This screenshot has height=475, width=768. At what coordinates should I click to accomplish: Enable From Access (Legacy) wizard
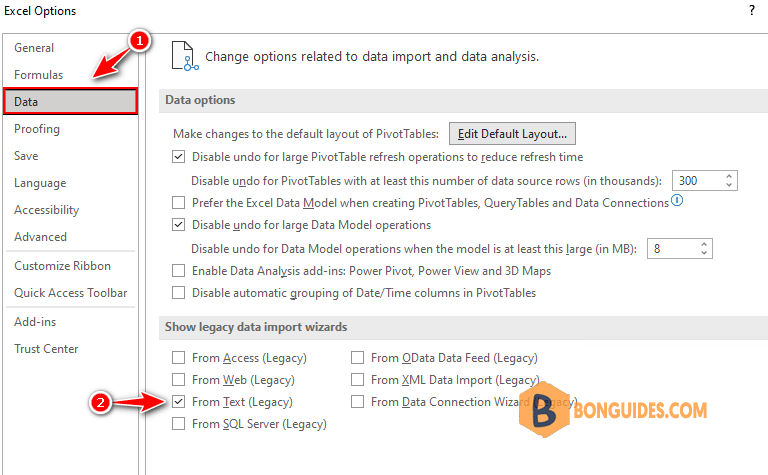(x=178, y=357)
